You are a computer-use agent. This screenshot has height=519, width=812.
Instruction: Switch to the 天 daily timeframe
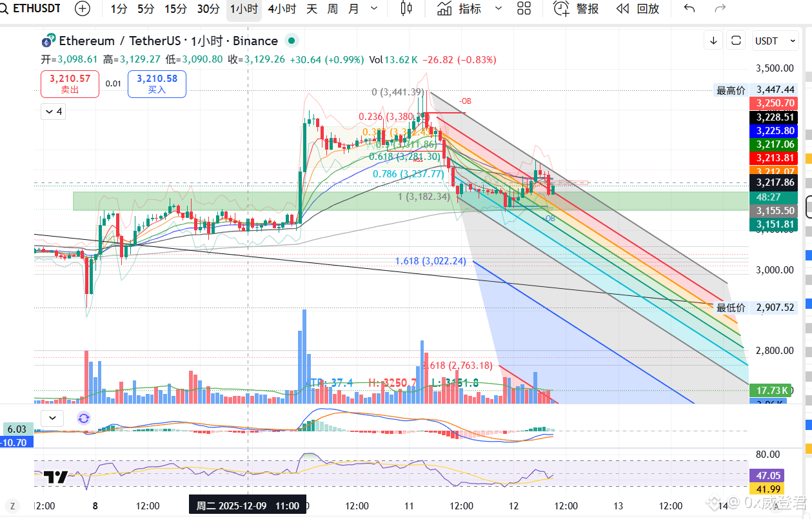click(x=312, y=8)
